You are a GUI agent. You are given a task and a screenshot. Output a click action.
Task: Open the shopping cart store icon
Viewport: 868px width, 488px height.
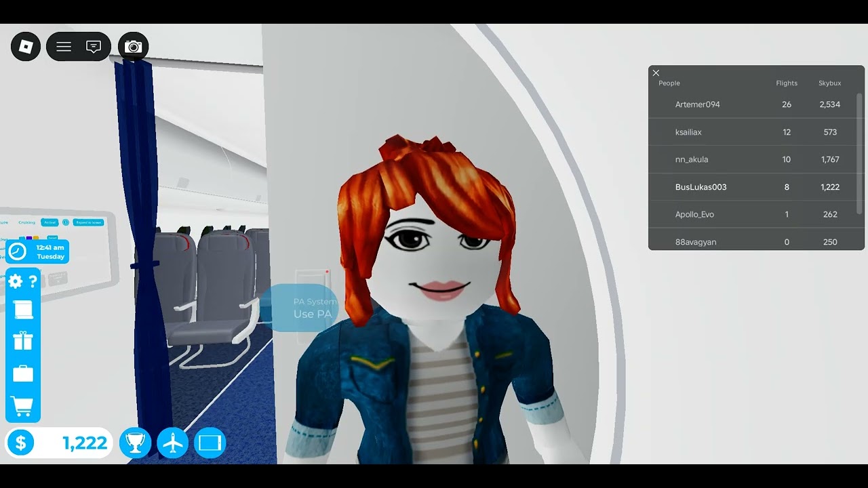click(x=23, y=407)
